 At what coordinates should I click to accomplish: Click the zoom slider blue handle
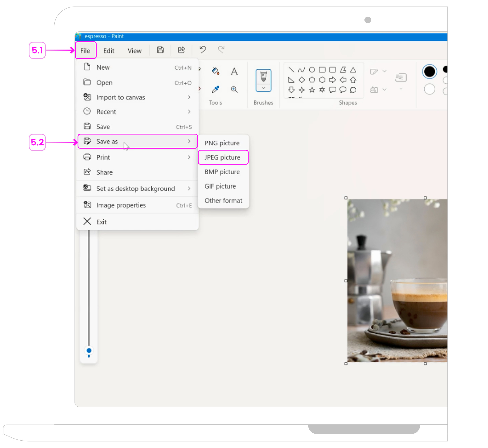click(x=89, y=351)
